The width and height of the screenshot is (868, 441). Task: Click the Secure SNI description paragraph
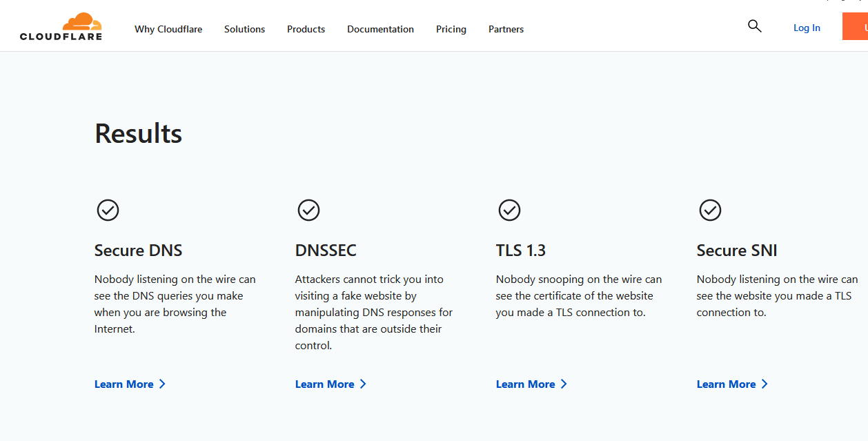tap(777, 296)
